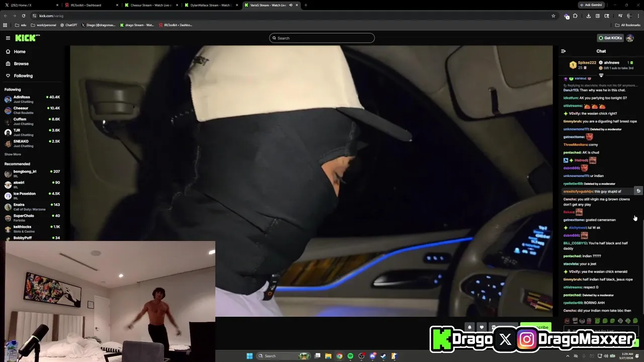Click the live stream video player
The image size is (644, 362).
(x=311, y=181)
